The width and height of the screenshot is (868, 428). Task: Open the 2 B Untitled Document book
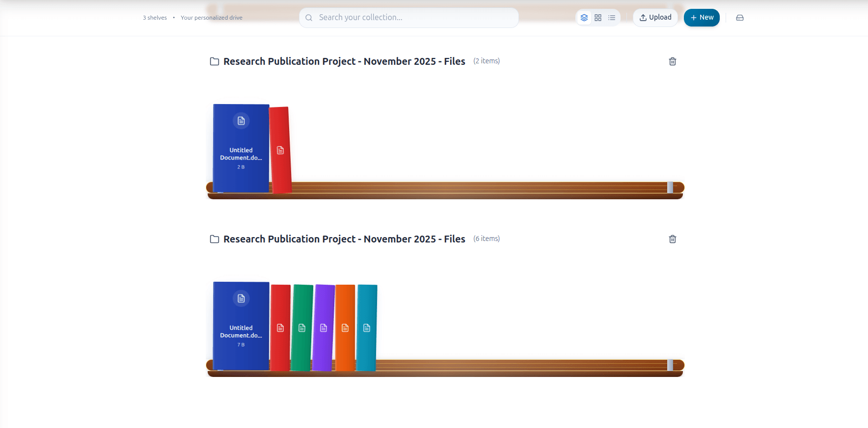click(x=241, y=148)
